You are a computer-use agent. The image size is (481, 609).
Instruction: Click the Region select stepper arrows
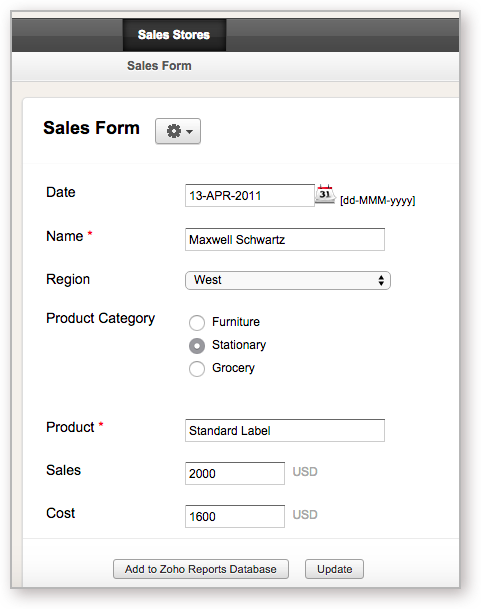click(381, 280)
